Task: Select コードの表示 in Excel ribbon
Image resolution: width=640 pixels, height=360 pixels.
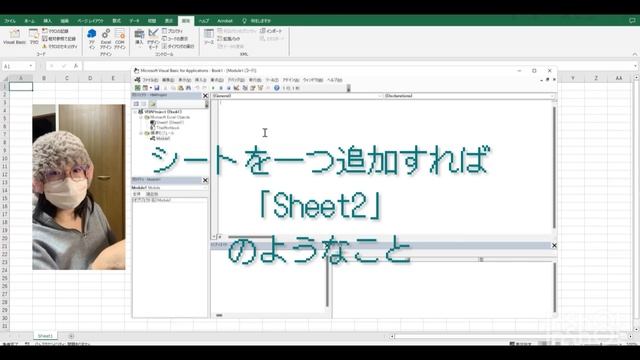Action: [x=175, y=39]
